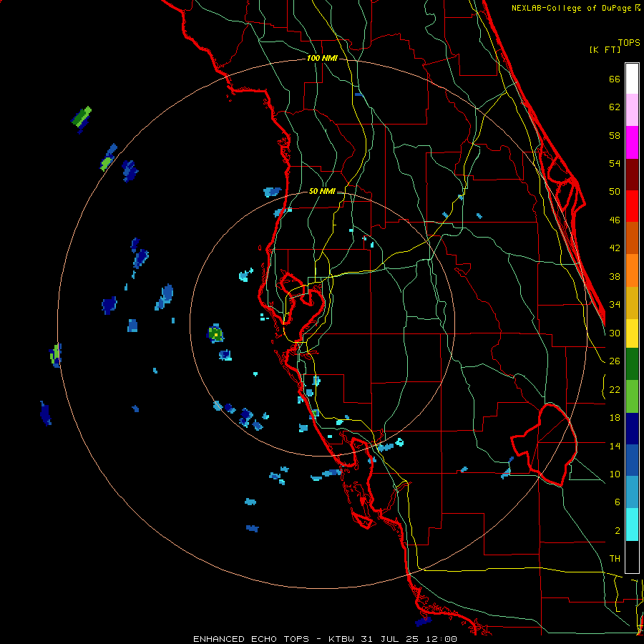Image resolution: width=644 pixels, height=644 pixels.
Task: Click the NEXLAB-College of DuPage label
Action: point(572,8)
